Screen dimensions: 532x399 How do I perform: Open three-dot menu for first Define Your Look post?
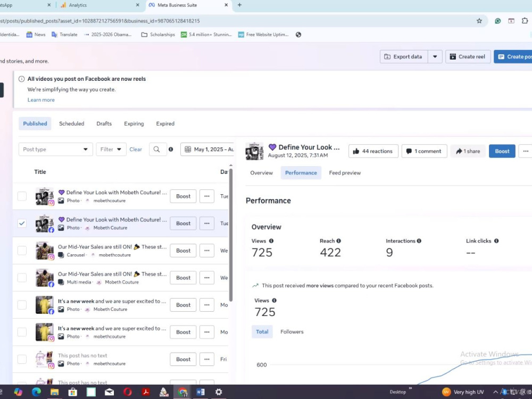(207, 196)
